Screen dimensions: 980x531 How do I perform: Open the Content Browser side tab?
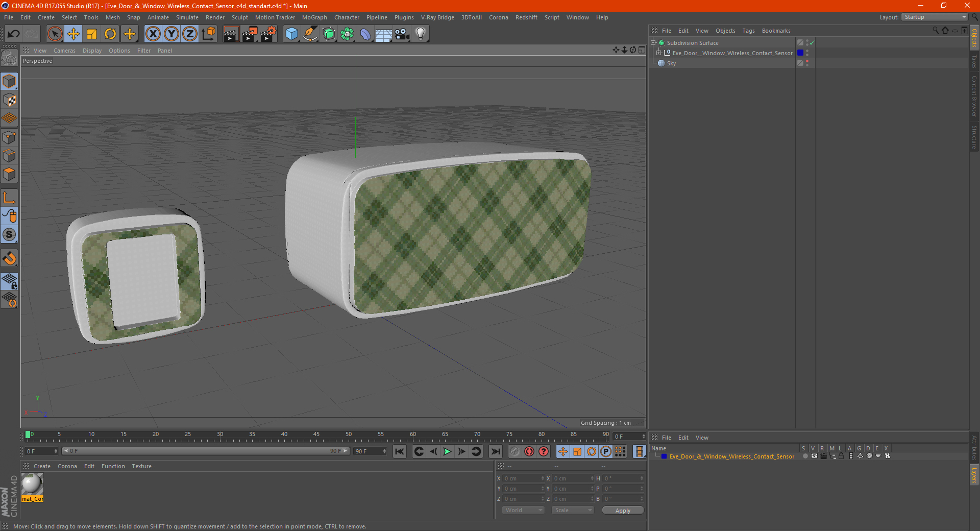pyautogui.click(x=974, y=96)
